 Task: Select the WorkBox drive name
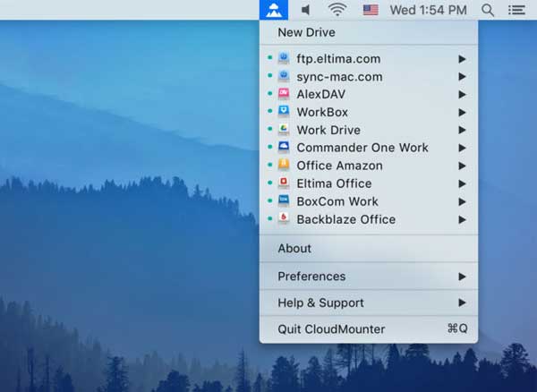click(x=322, y=112)
